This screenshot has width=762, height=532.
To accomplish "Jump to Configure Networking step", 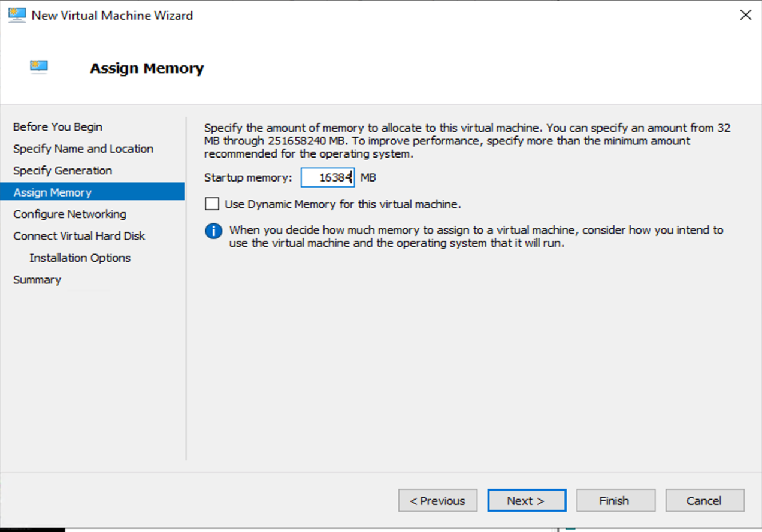I will click(x=69, y=214).
